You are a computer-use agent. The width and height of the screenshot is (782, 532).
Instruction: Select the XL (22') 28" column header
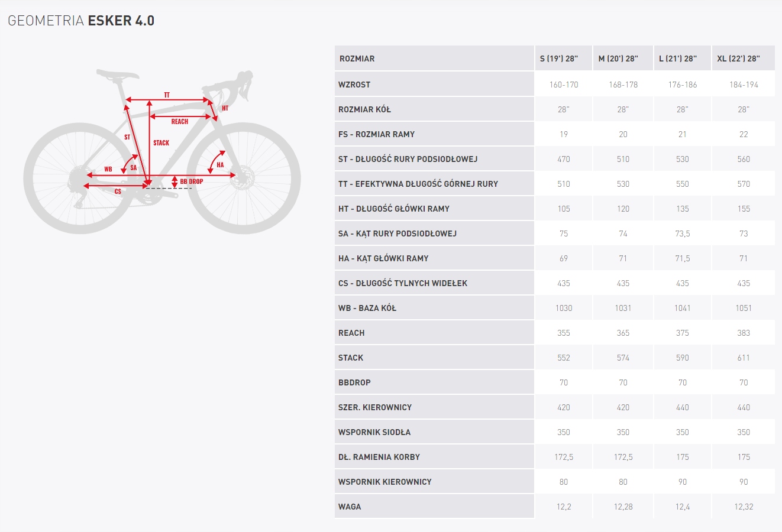coord(738,59)
